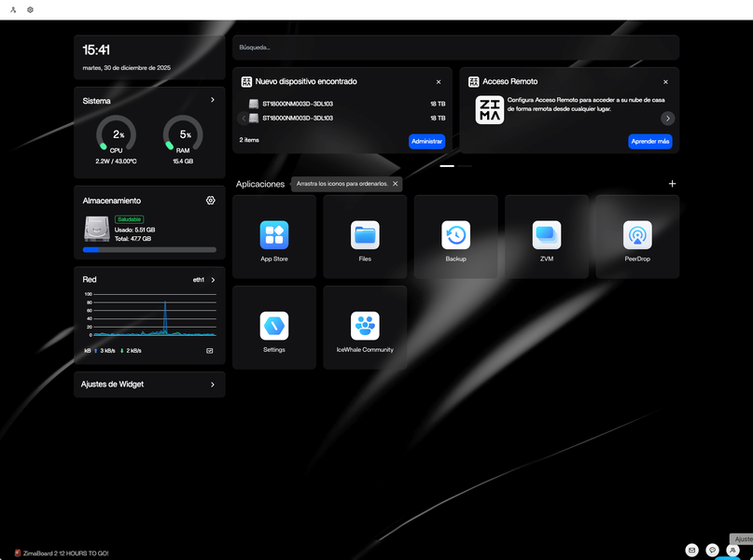
Task: Click the storage usage progress bar
Action: pyautogui.click(x=149, y=250)
